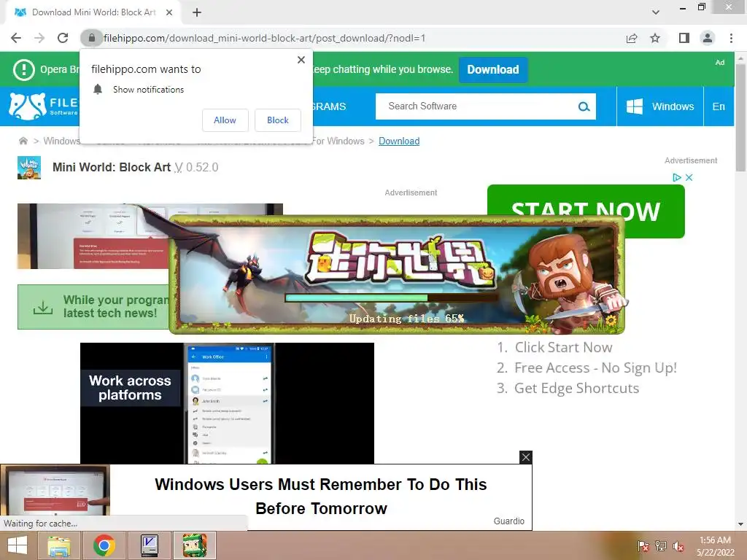Click the Action Center flag icon

click(x=643, y=546)
